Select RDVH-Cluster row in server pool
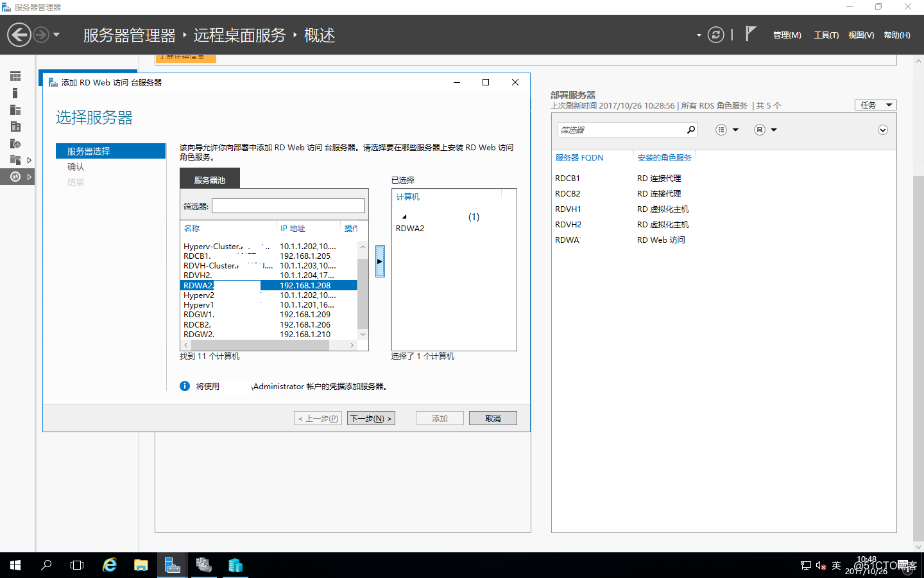The height and width of the screenshot is (578, 924). pyautogui.click(x=269, y=265)
